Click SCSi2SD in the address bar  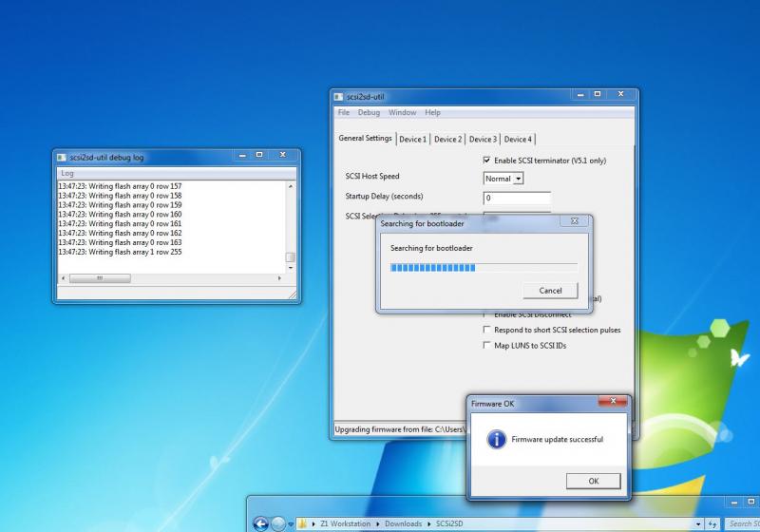[x=449, y=523]
